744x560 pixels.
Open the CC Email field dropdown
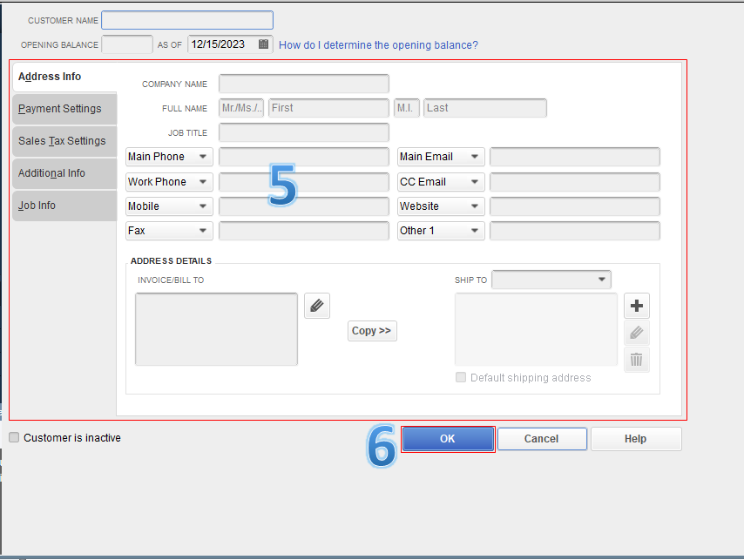click(474, 181)
